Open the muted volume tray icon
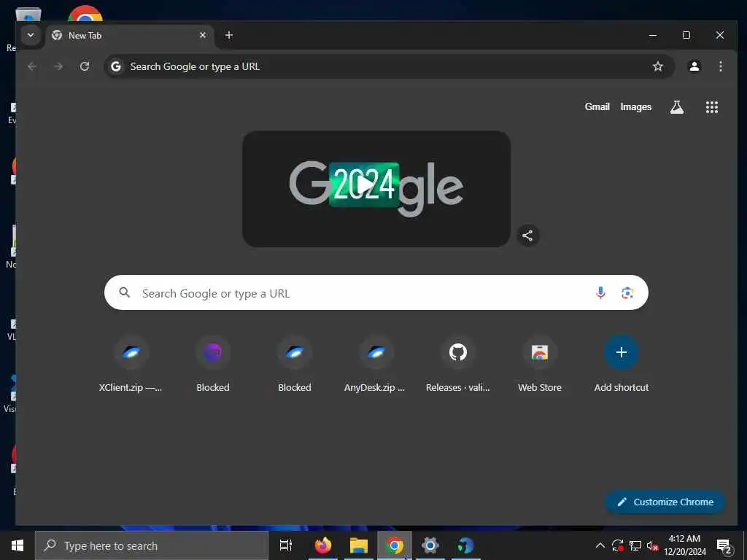The image size is (747, 560). [652, 545]
